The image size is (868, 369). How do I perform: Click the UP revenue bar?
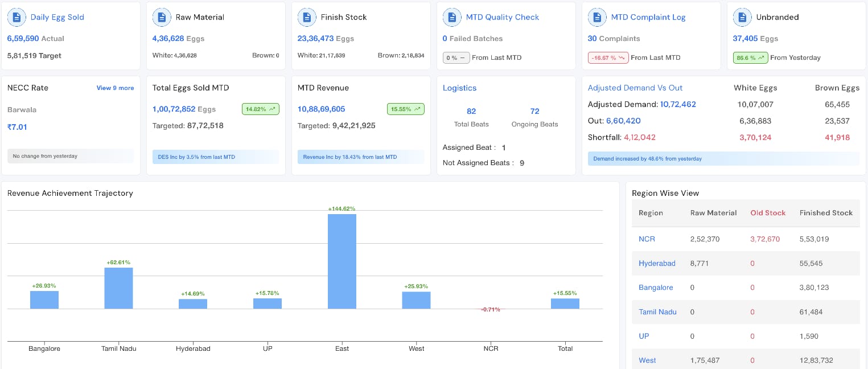pyautogui.click(x=268, y=304)
